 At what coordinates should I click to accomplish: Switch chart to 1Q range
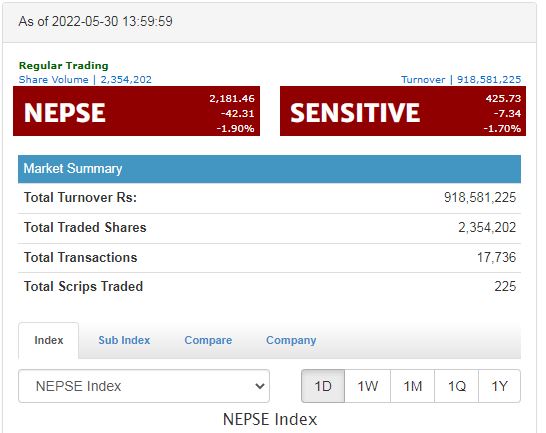click(x=457, y=386)
